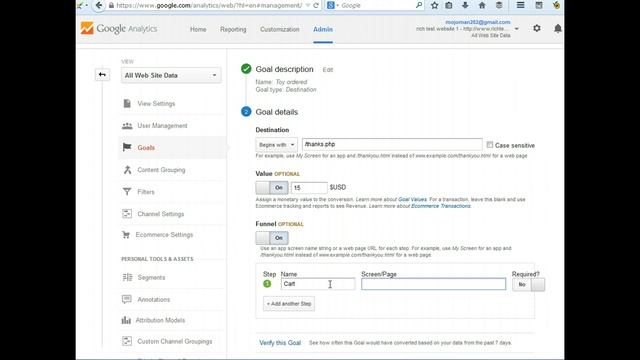
Task: Open Content Grouping settings
Action: [x=161, y=170]
